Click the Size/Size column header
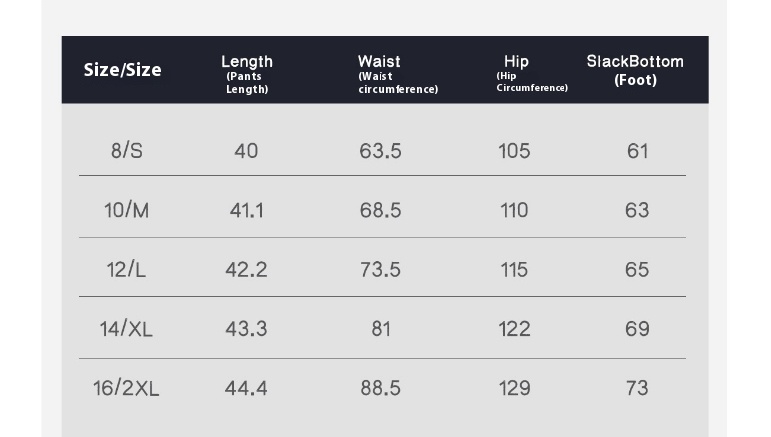Image resolution: width=771 pixels, height=437 pixels. (122, 70)
